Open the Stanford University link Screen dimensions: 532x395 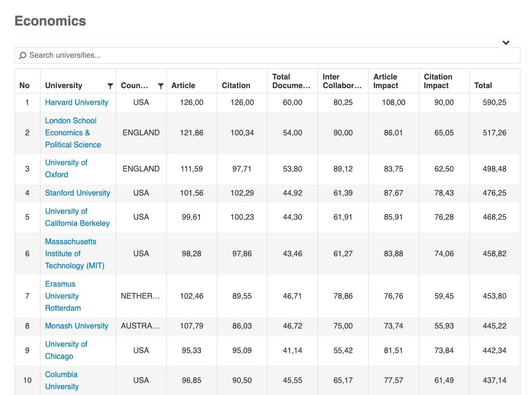click(78, 193)
